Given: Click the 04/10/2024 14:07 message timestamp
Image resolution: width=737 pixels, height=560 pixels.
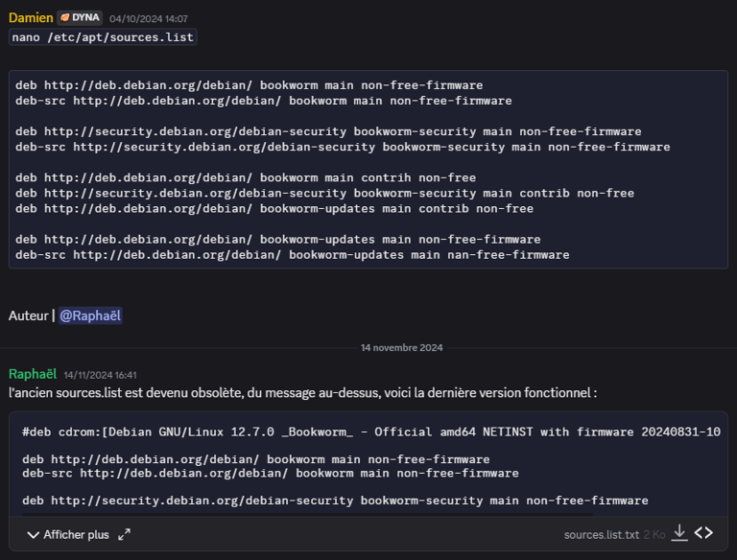Looking at the screenshot, I should point(149,18).
